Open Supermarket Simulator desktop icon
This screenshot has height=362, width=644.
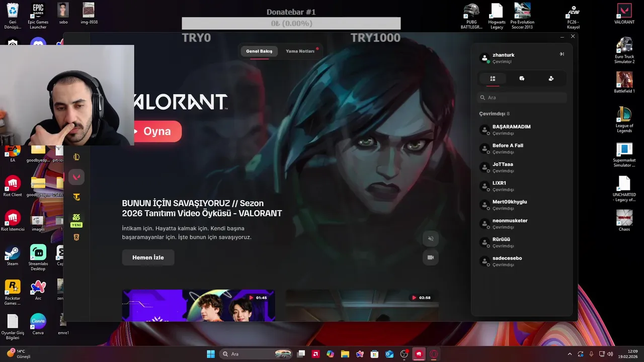pyautogui.click(x=624, y=155)
